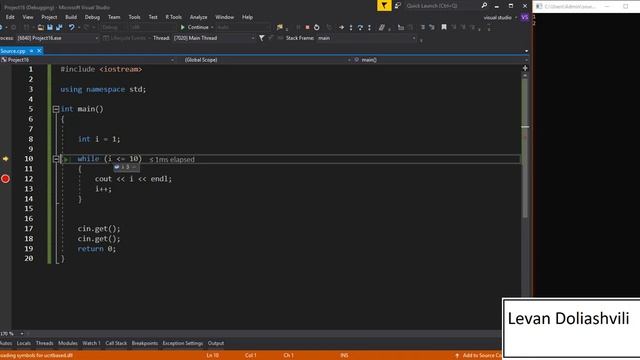
Task: Open the main() member navigation dropdown
Action: (440, 60)
